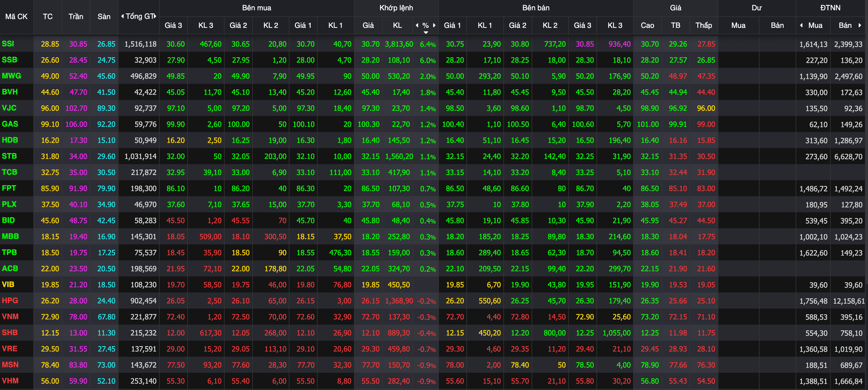The height and width of the screenshot is (390, 868).
Task: Click the Bên bán group header
Action: point(536,8)
